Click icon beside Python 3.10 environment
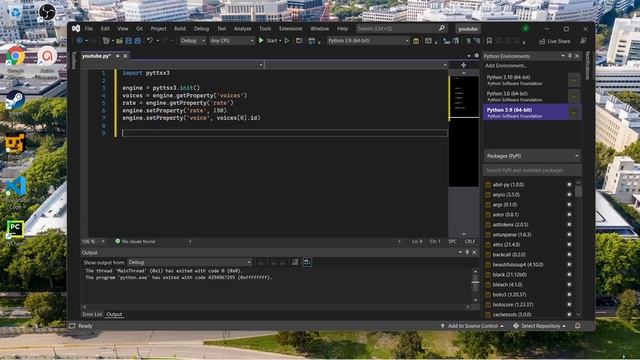 point(573,80)
